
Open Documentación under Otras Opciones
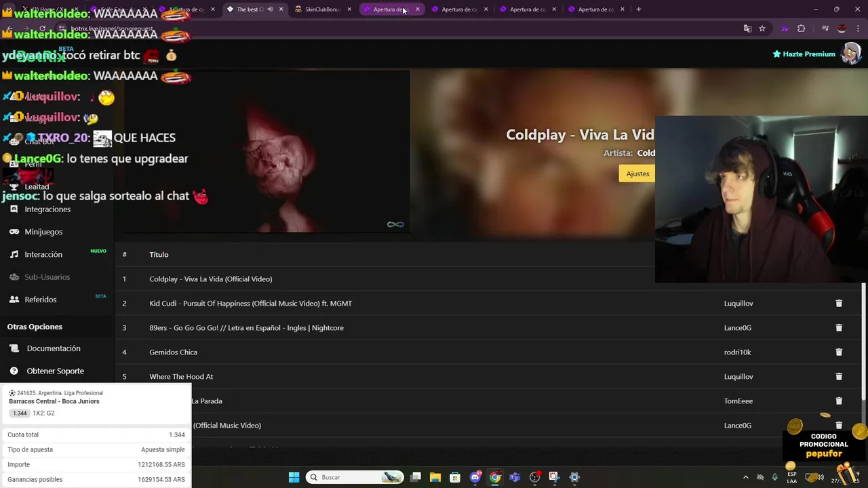coord(54,348)
